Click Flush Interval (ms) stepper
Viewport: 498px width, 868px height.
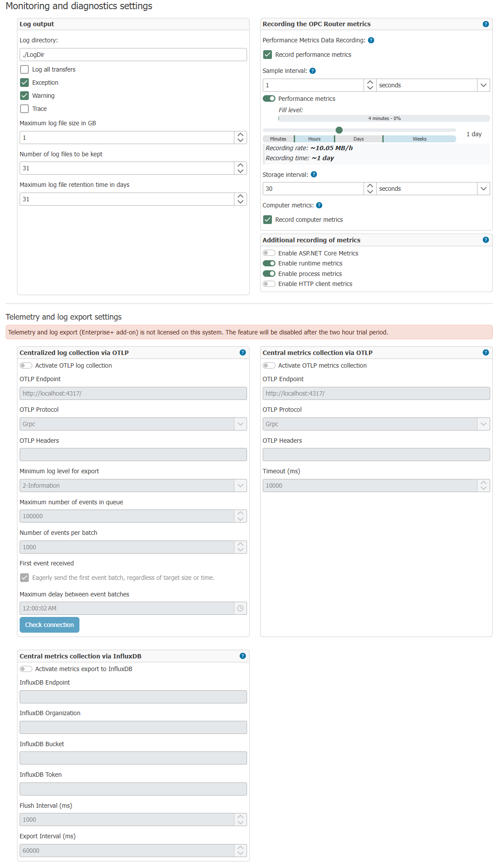[x=240, y=820]
